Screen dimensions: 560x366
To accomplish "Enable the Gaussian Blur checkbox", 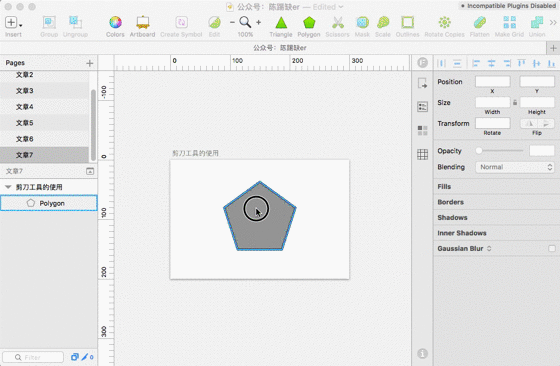I will [552, 249].
